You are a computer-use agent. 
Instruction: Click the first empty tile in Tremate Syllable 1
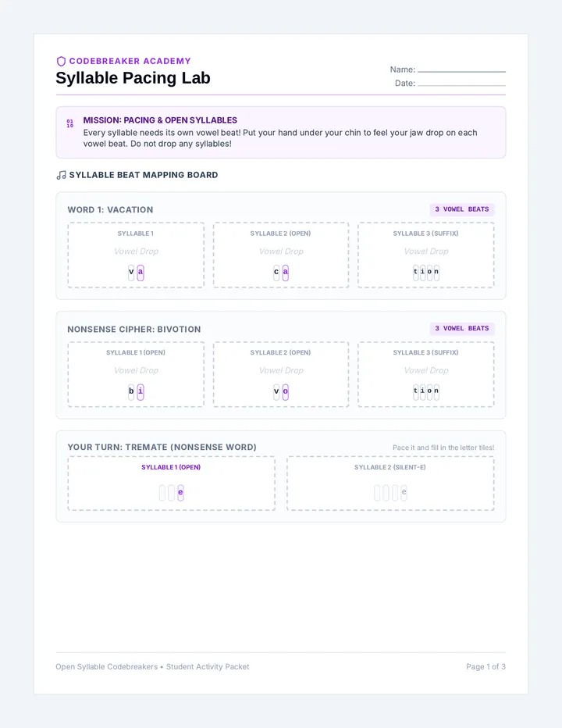click(162, 493)
